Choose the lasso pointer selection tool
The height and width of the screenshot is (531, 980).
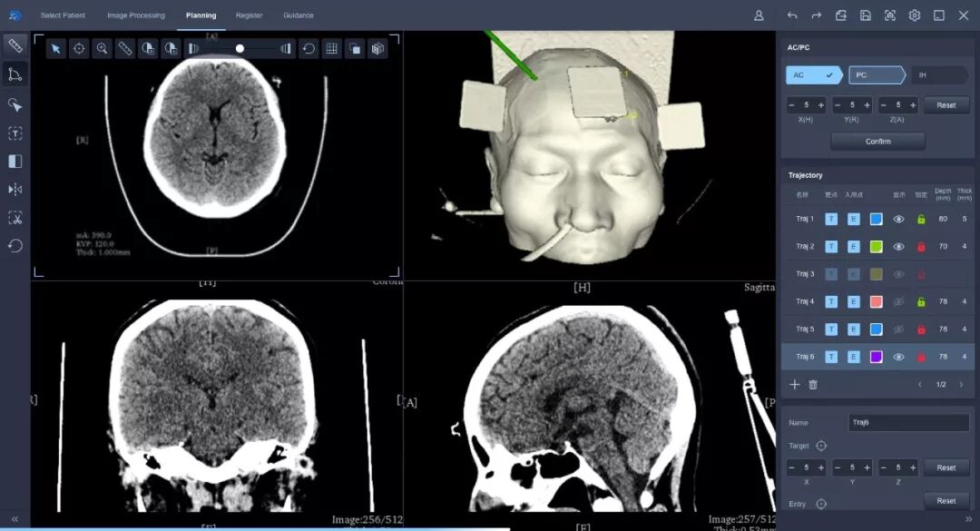15,105
